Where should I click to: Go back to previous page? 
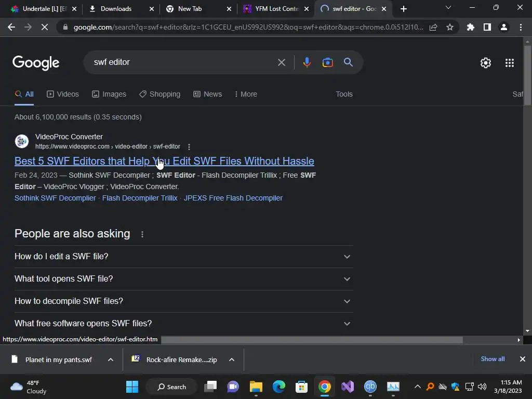(11, 27)
